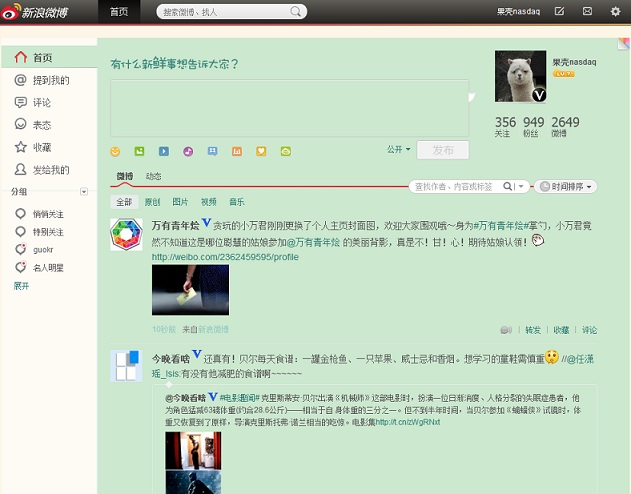Click the purple music note icon

click(188, 151)
